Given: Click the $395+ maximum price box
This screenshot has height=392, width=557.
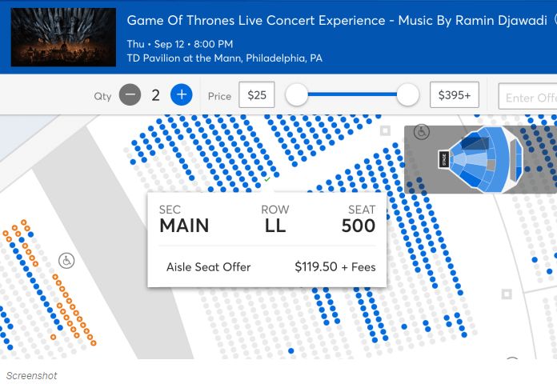Looking at the screenshot, I should click(x=454, y=95).
